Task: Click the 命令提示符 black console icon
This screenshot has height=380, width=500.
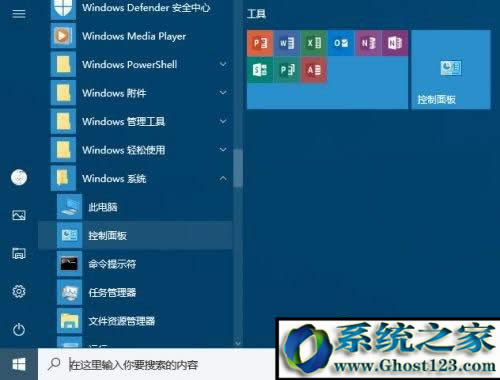Action: (x=69, y=264)
